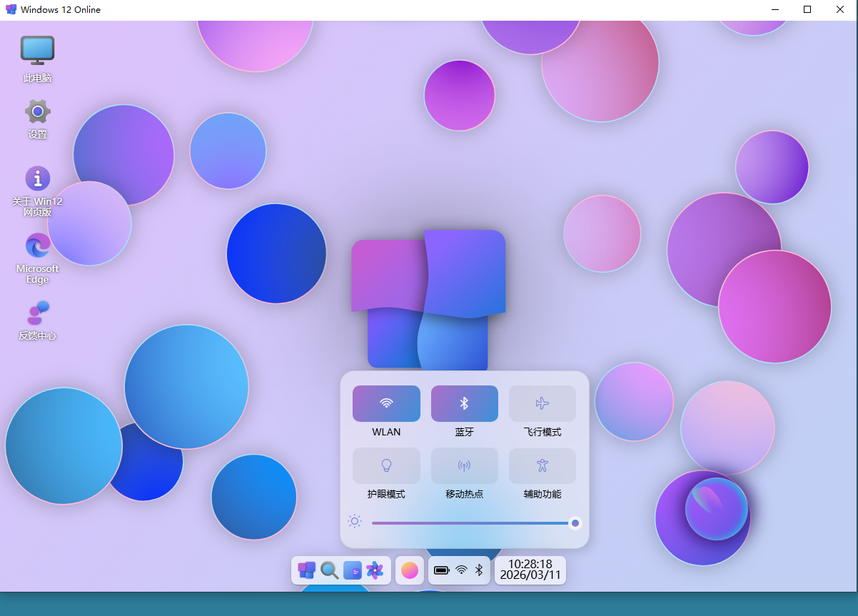The width and height of the screenshot is (858, 616).
Task: Click the brightness slider handle
Action: 575,522
